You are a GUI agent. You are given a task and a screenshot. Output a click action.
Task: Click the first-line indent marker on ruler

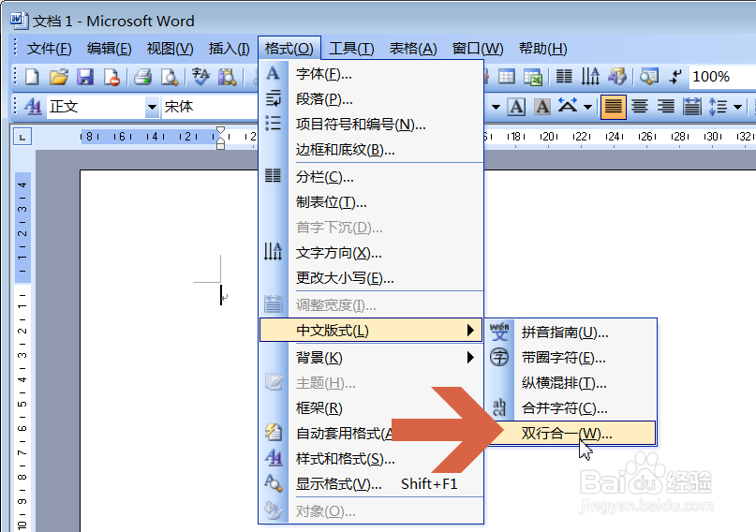point(220,130)
